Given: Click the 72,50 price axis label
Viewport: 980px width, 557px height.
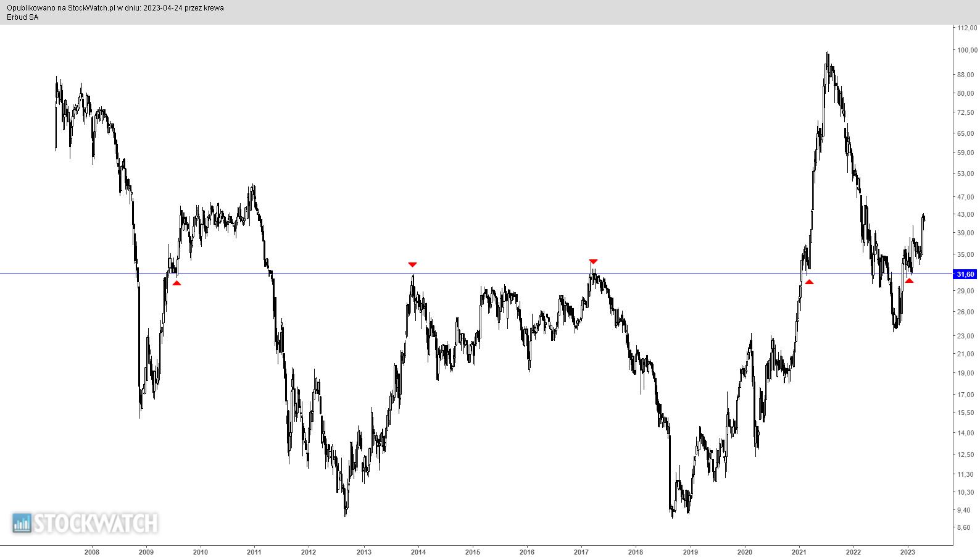Looking at the screenshot, I should point(966,112).
